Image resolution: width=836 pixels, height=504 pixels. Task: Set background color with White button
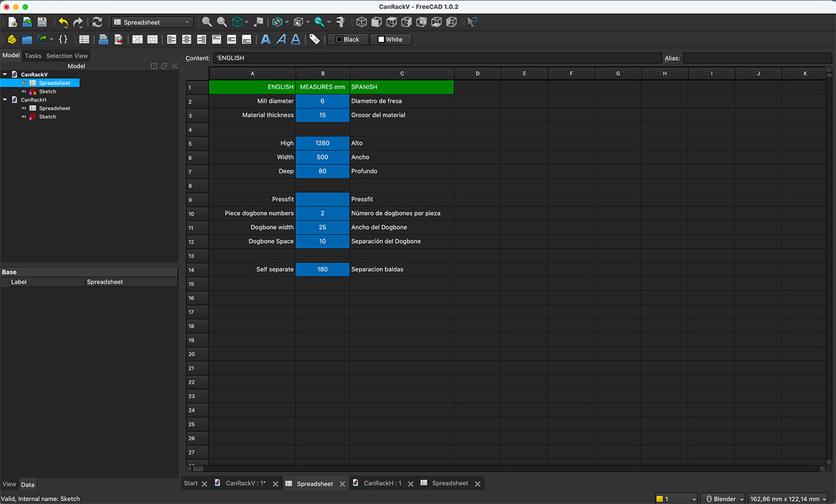pyautogui.click(x=390, y=40)
